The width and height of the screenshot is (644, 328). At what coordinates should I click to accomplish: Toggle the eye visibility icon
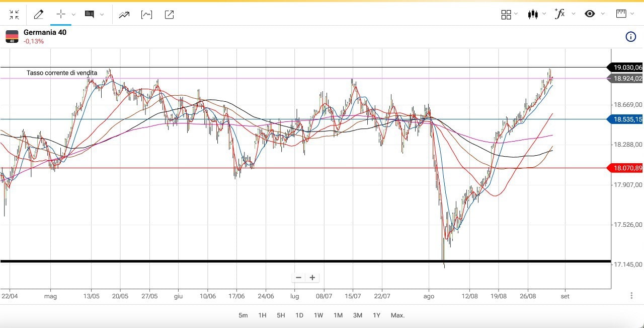click(590, 14)
